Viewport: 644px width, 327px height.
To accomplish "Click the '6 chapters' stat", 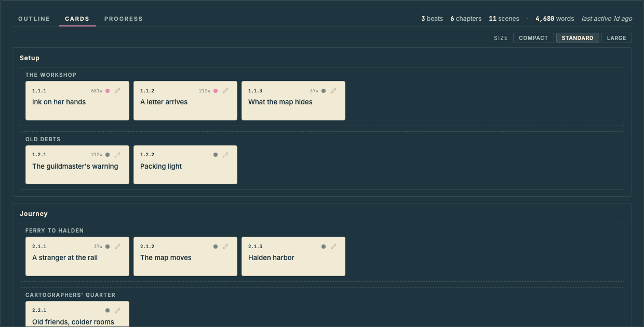I will pyautogui.click(x=466, y=19).
